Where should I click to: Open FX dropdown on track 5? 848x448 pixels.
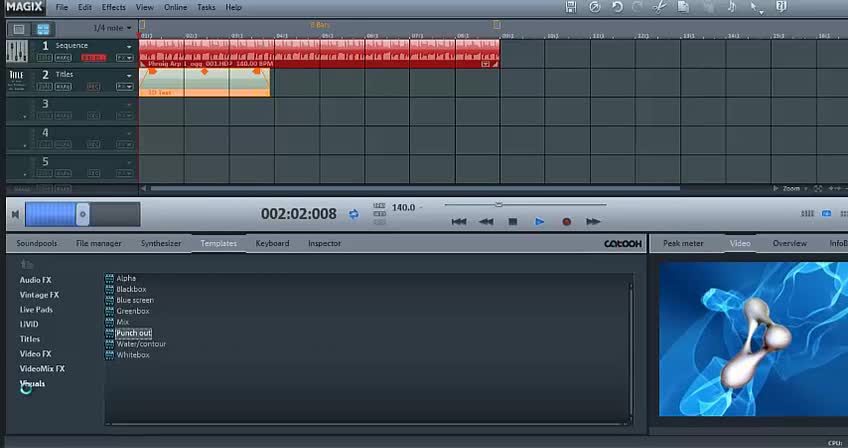coord(124,173)
